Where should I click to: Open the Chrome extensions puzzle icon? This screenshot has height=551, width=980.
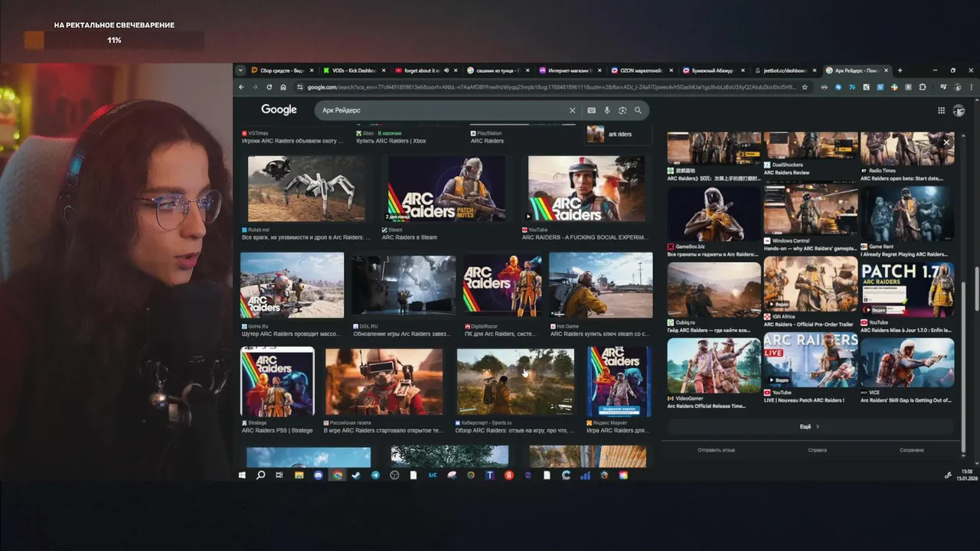coord(923,87)
